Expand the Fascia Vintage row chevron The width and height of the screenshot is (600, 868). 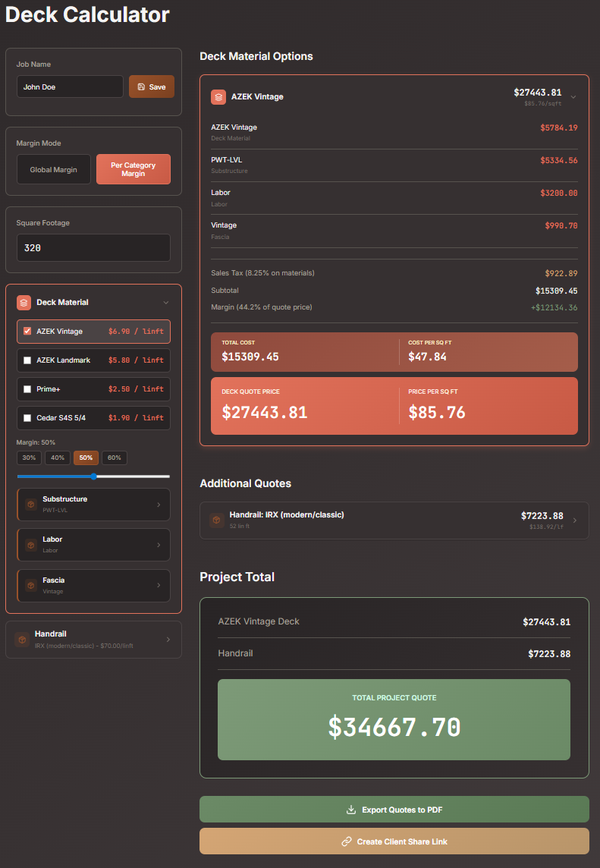point(159,585)
